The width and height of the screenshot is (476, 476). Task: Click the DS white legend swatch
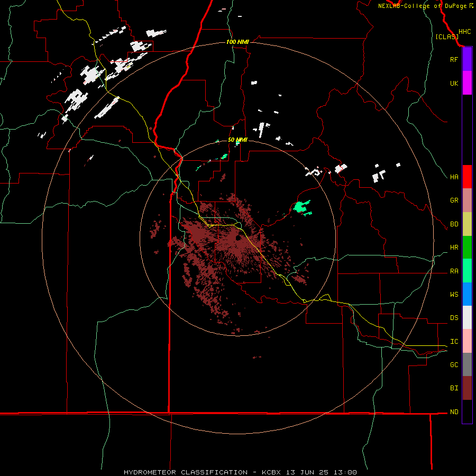pyautogui.click(x=467, y=317)
